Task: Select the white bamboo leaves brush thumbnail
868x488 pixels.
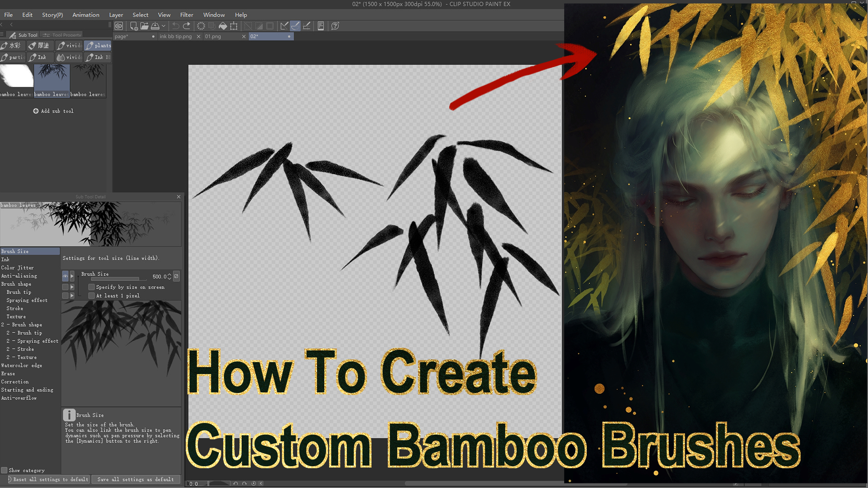Action: [x=17, y=81]
